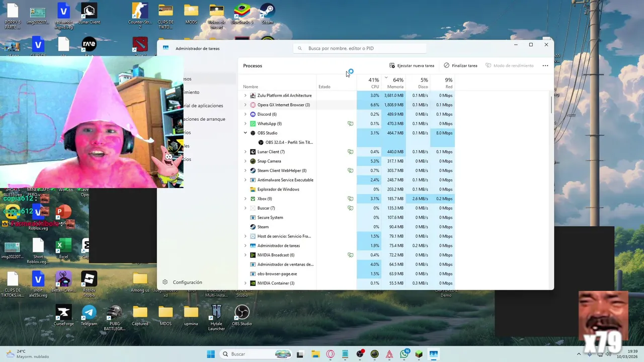This screenshot has height=362, width=644.
Task: Click the 3,681.0 MB memory value for Zulu
Action: pos(394,96)
